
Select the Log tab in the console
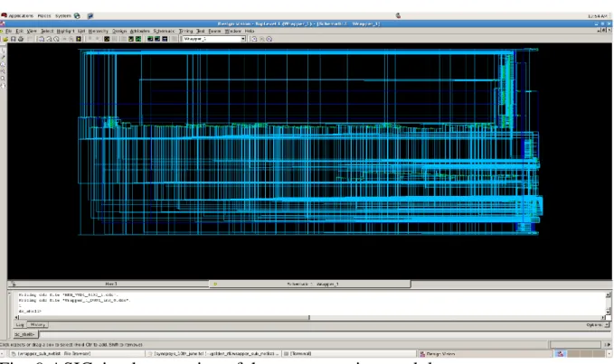coord(20,325)
